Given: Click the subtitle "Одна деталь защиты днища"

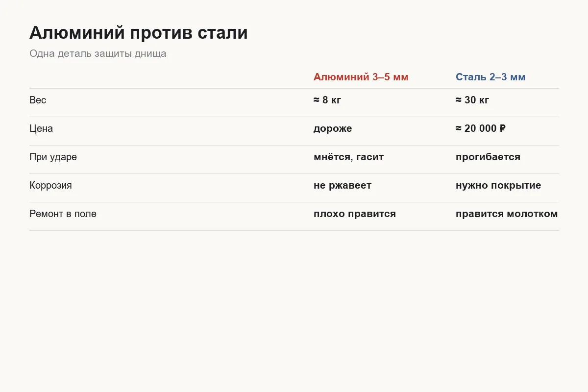Looking at the screenshot, I should click(x=98, y=53).
